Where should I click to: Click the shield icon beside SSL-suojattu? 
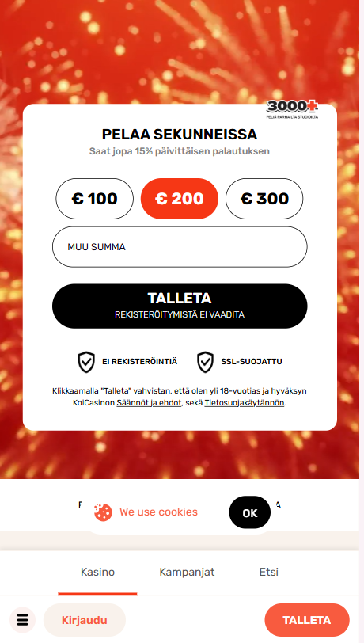[205, 362]
